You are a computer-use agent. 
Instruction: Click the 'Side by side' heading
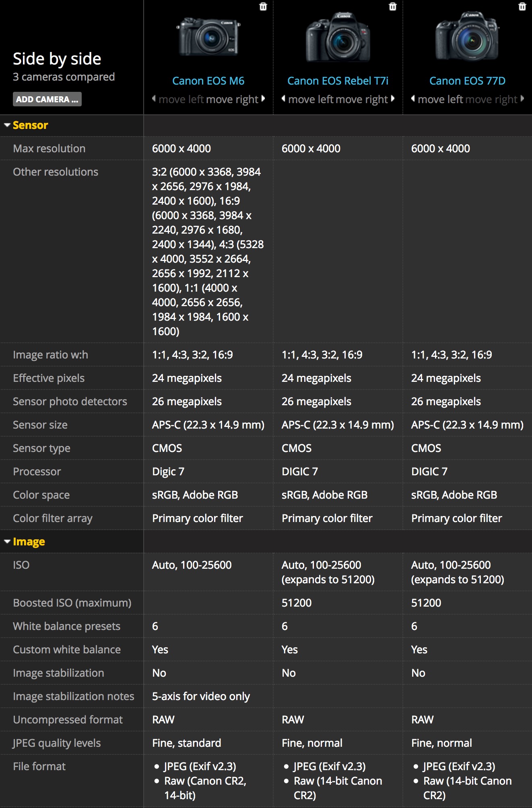pos(57,59)
